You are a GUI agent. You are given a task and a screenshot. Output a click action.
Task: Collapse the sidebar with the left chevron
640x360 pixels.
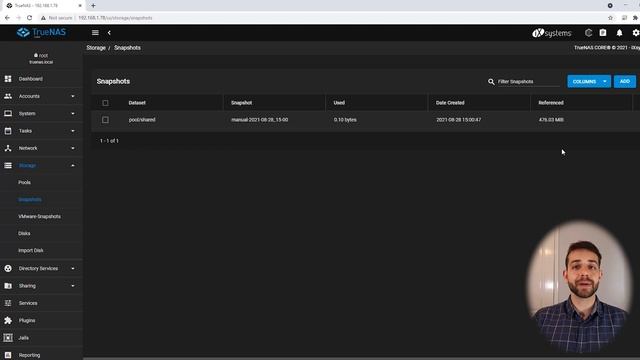click(x=109, y=33)
